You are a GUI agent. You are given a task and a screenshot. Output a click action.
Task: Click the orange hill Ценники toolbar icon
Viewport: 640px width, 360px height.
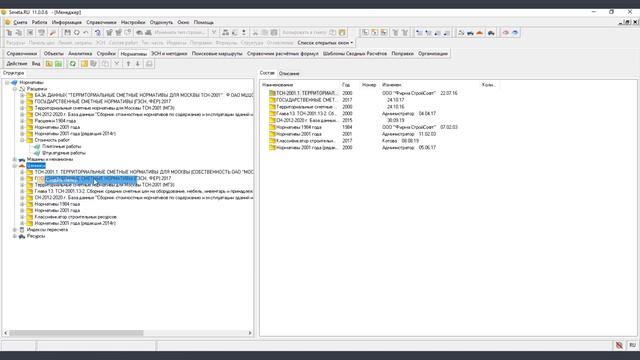[480, 33]
